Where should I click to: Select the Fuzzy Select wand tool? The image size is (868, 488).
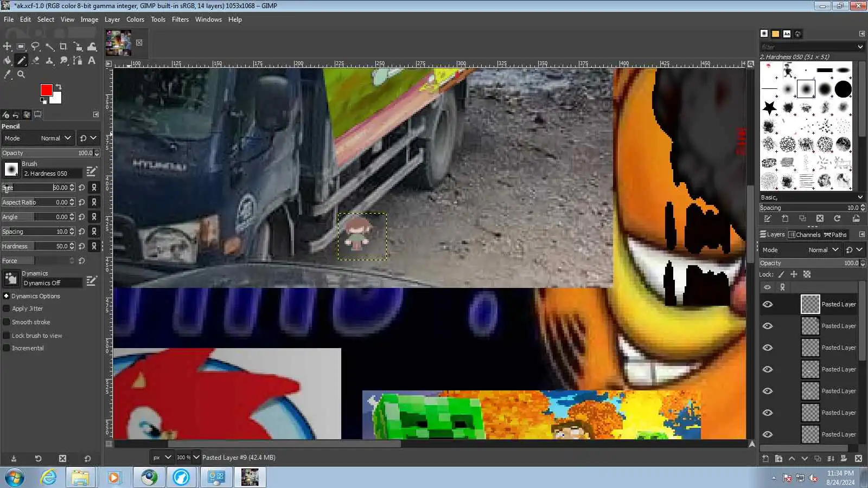[49, 47]
